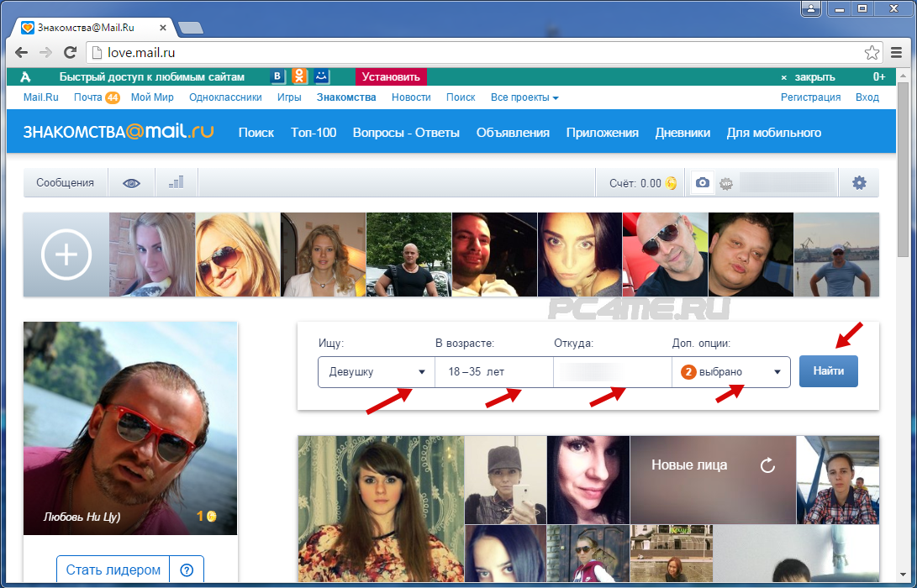
Task: Click the Moy Mir blue icon
Action: tap(322, 76)
